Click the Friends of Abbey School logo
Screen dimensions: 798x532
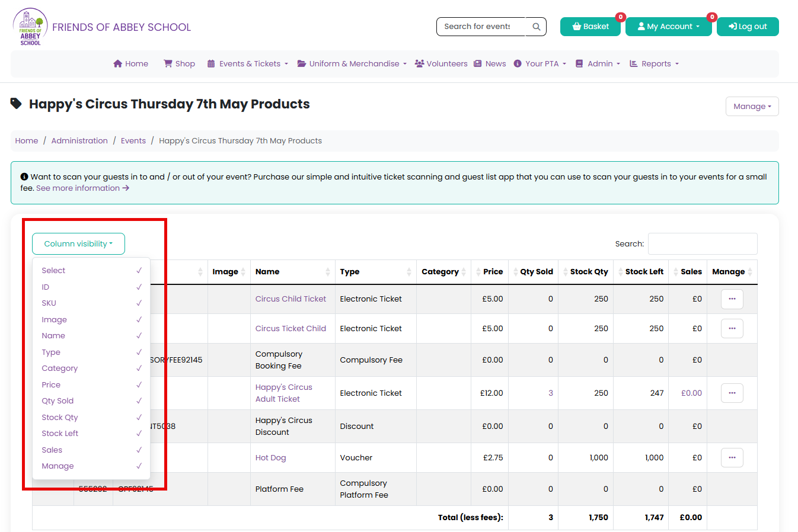[30, 27]
